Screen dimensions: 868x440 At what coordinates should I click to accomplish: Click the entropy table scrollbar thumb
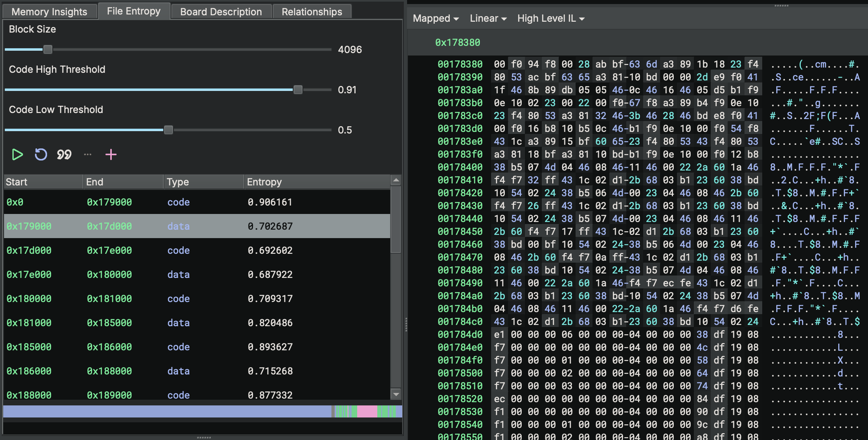(x=396, y=219)
